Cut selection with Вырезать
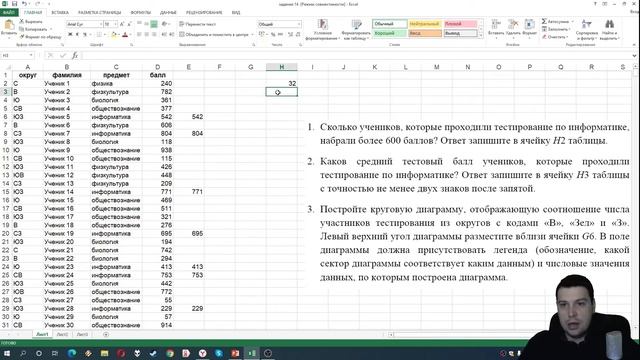 (x=31, y=21)
